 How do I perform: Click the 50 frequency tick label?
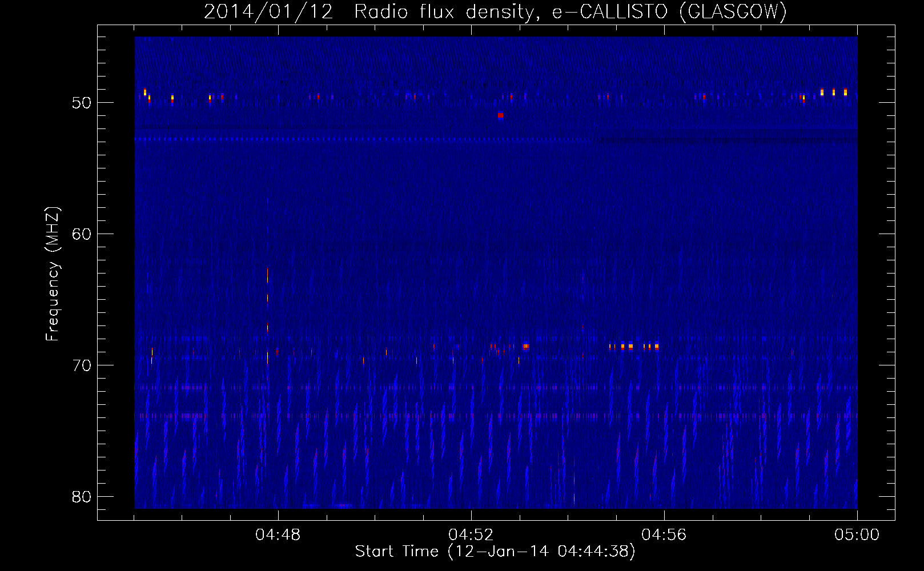click(82, 103)
